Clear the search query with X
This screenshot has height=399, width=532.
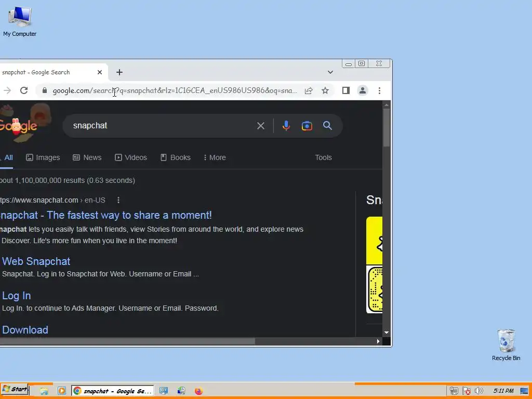pos(261,126)
